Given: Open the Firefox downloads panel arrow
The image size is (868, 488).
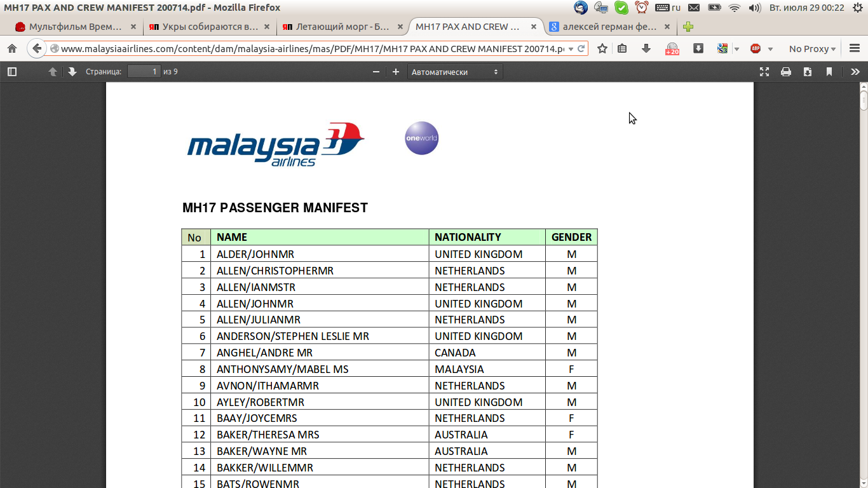Looking at the screenshot, I should (x=646, y=49).
